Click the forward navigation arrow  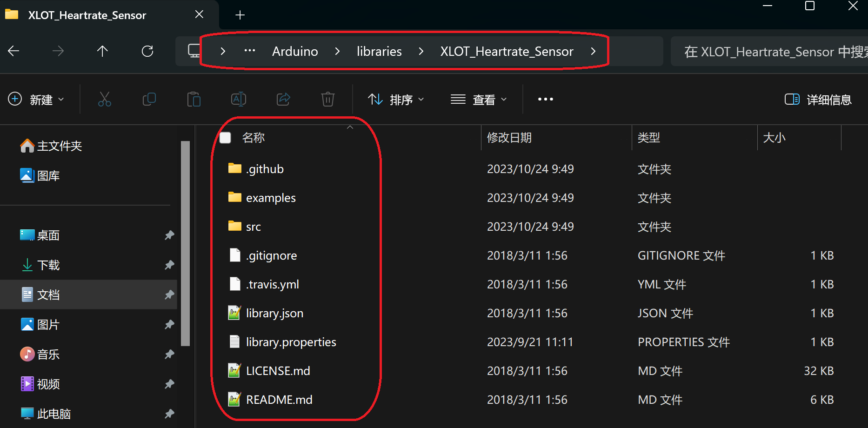click(58, 51)
